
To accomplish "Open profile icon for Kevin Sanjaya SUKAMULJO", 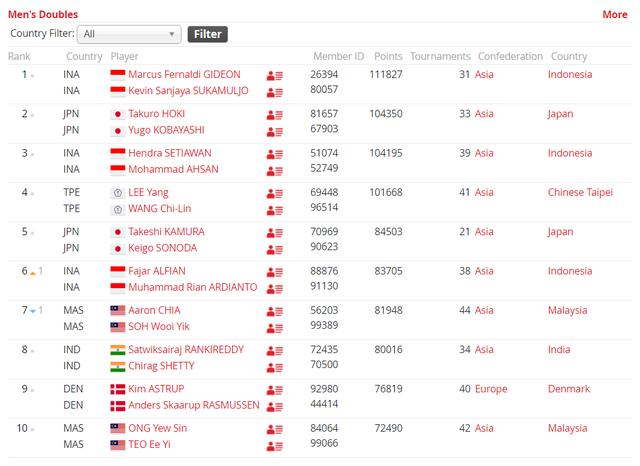I will 275,93.
